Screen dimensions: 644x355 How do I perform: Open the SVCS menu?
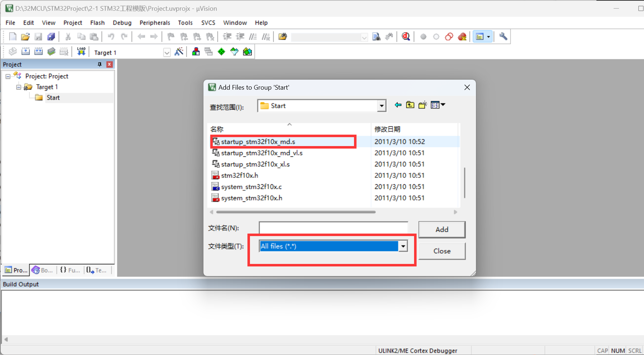pyautogui.click(x=208, y=22)
